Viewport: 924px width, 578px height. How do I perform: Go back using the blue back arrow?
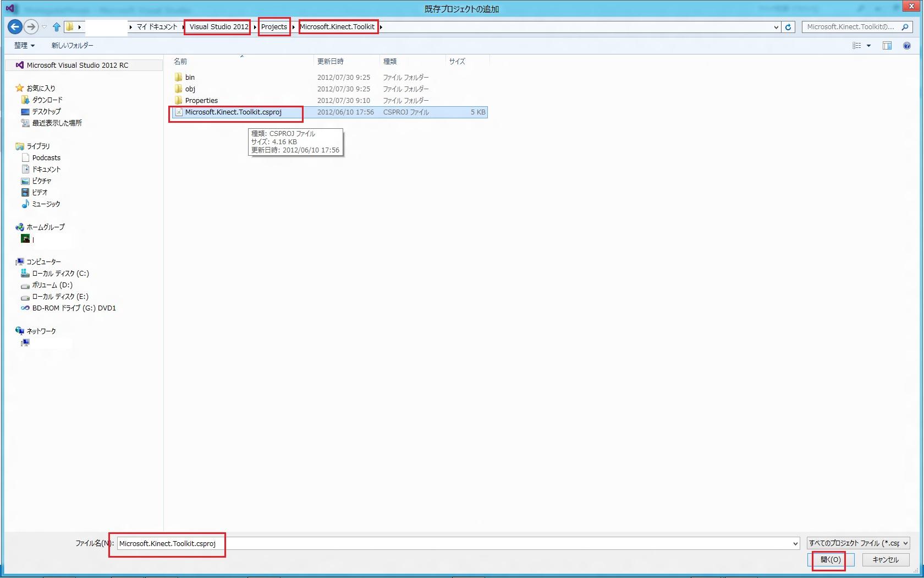[15, 26]
